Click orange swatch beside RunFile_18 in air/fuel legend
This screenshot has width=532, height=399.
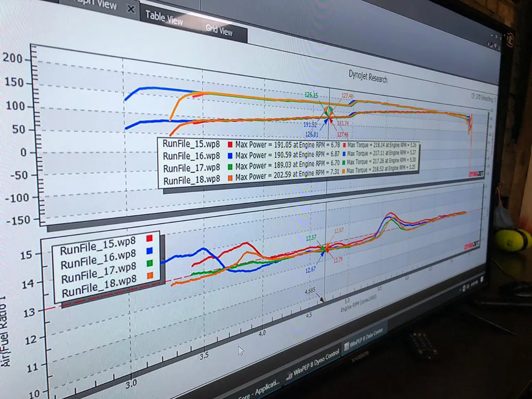150,275
